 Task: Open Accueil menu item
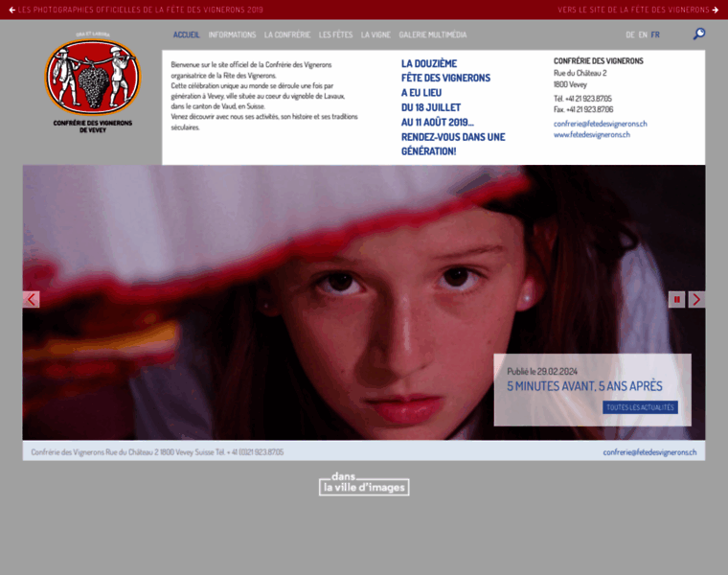186,34
